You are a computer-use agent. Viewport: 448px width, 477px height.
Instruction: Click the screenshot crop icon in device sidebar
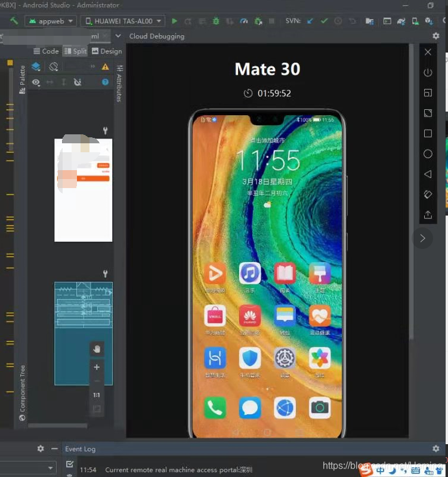(x=428, y=93)
